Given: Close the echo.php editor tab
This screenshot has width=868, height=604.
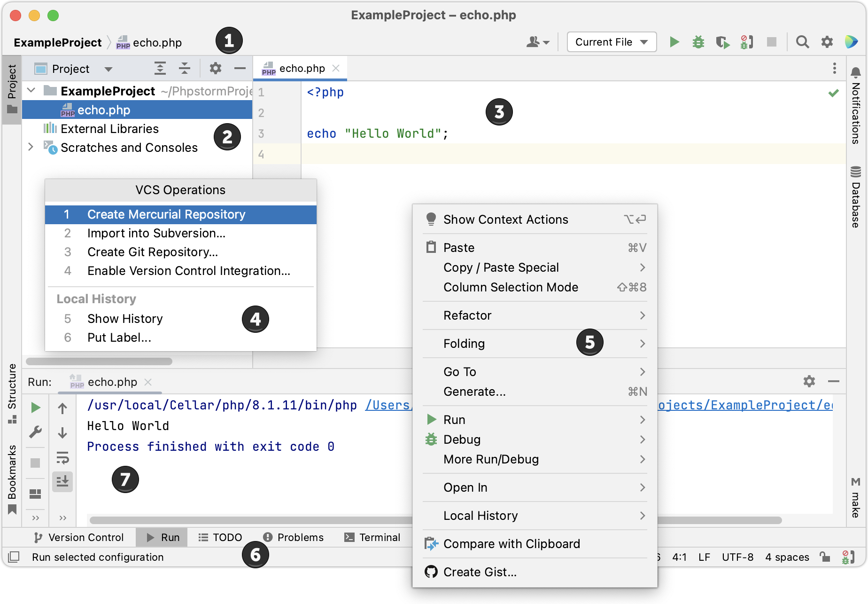Looking at the screenshot, I should coord(336,68).
